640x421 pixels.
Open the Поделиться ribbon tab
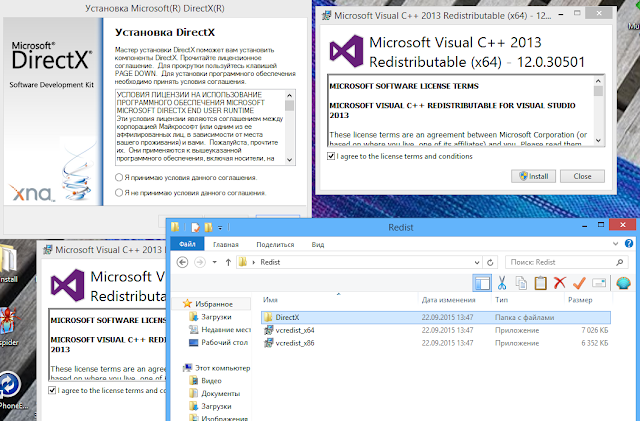(x=275, y=244)
